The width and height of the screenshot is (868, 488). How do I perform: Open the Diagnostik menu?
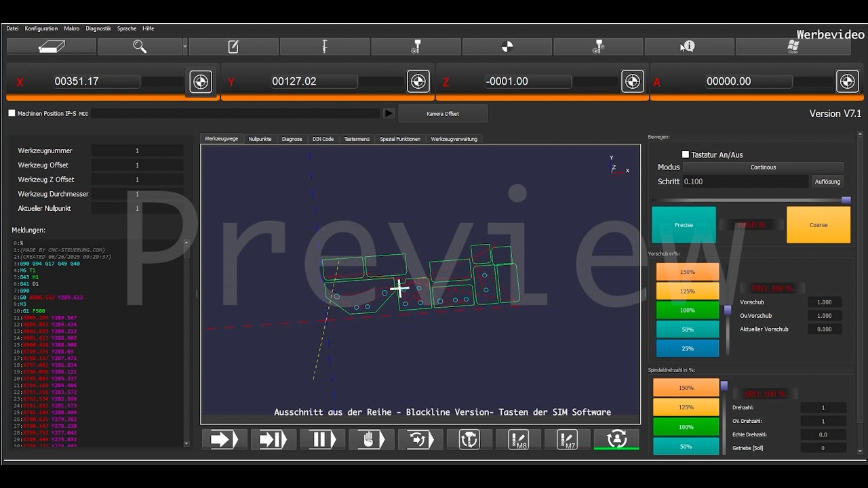click(x=98, y=28)
